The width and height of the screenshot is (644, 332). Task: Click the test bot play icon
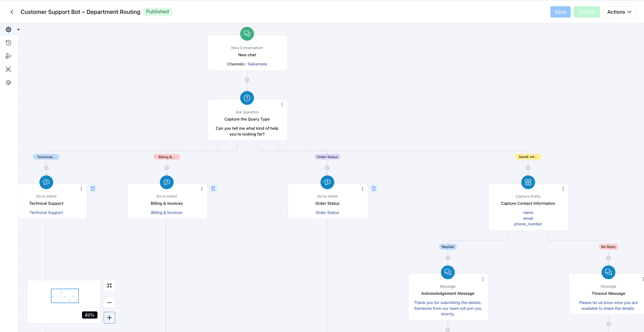click(x=9, y=56)
